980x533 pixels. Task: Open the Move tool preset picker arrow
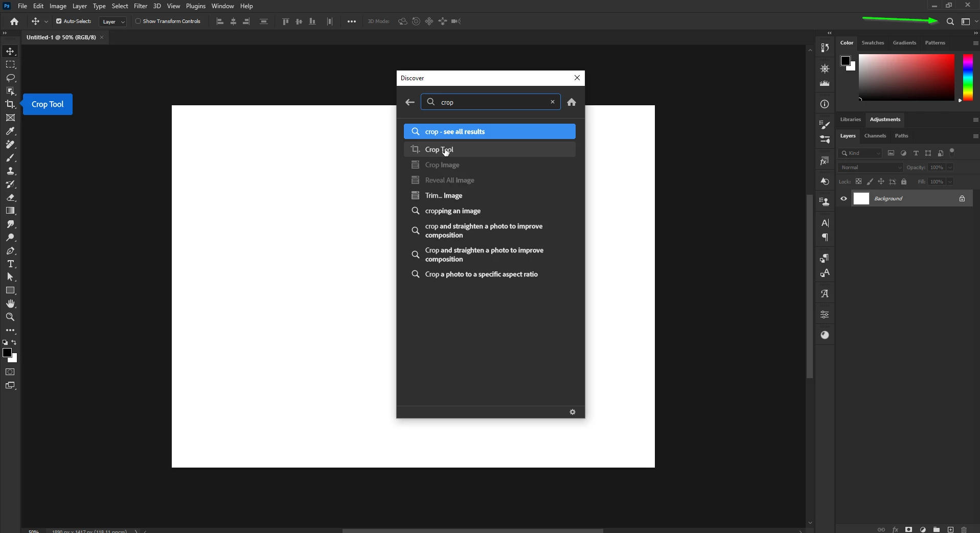(x=46, y=21)
